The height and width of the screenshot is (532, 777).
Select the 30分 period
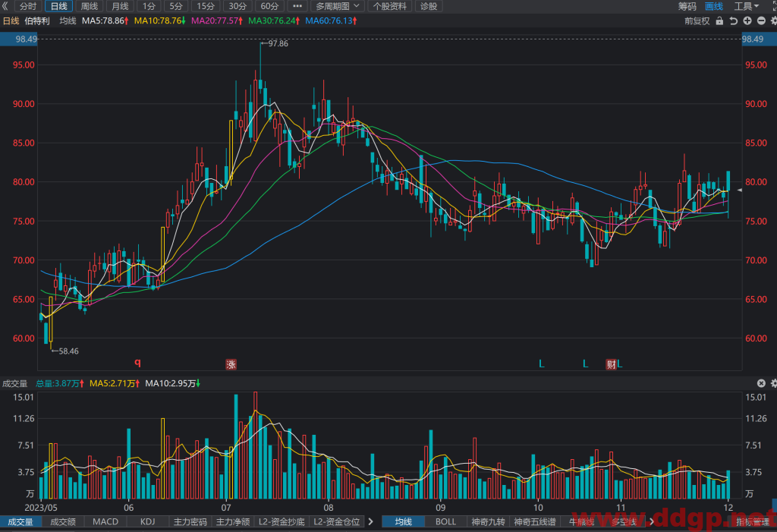point(238,6)
